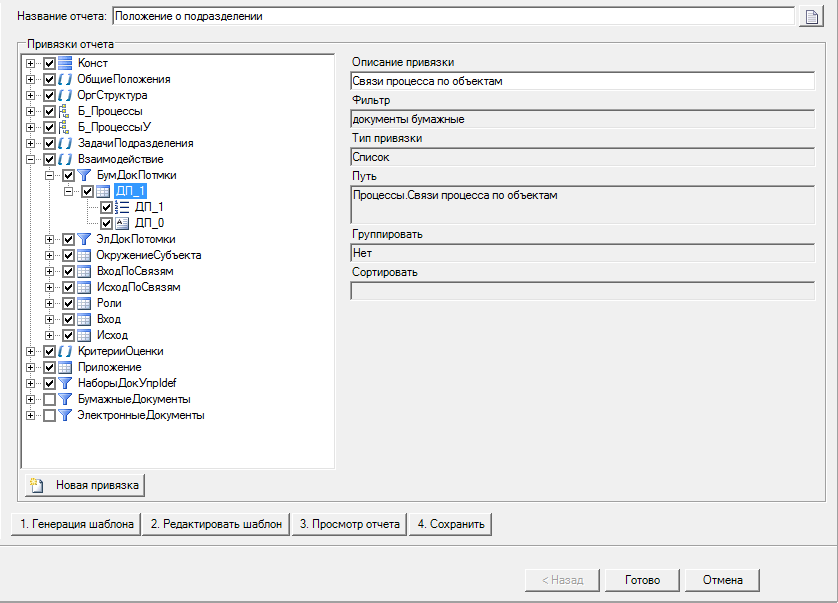Click the funnel icon of БумДокПотмки
Screen dimensions: 838x603
[85, 175]
